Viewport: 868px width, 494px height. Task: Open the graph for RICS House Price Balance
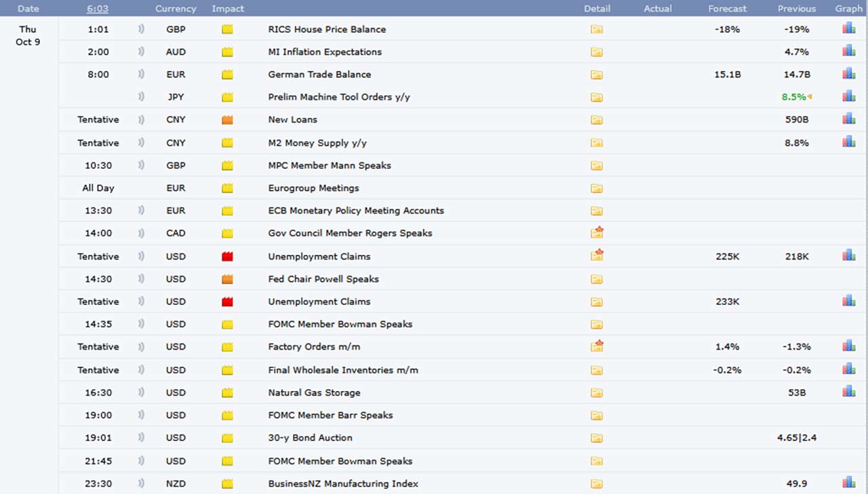coord(848,29)
